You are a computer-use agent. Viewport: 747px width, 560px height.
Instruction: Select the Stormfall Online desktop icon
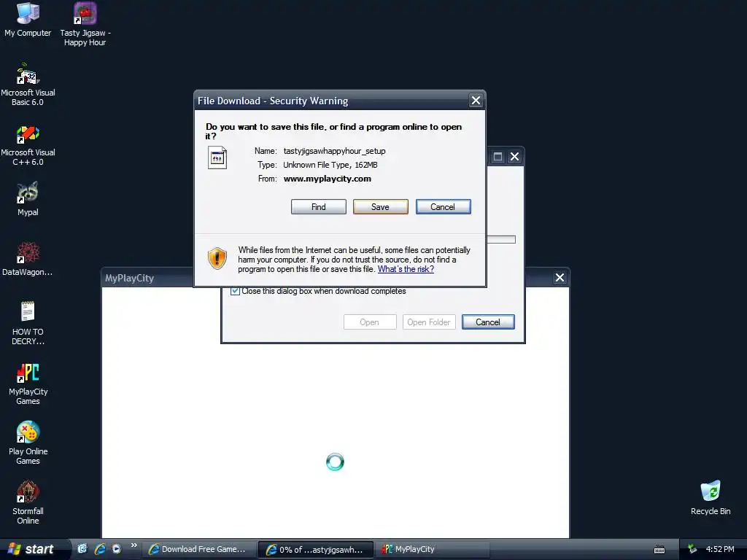[x=28, y=502]
